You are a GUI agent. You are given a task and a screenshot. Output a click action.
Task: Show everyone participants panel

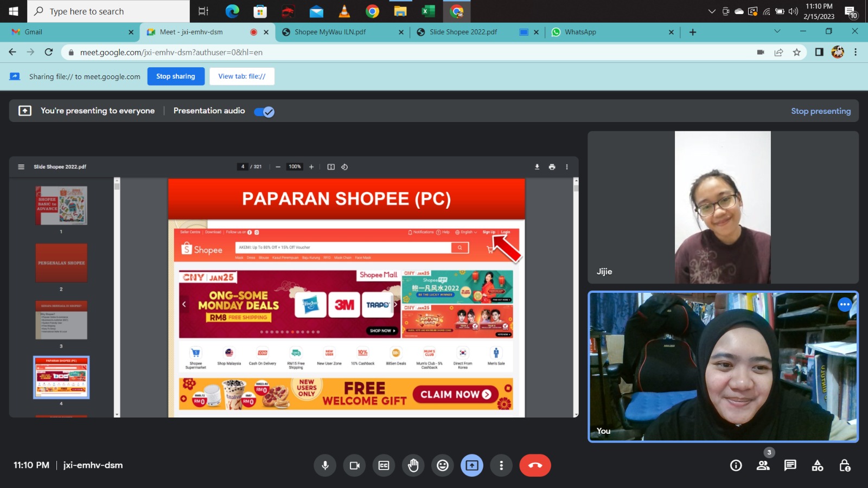pos(763,465)
